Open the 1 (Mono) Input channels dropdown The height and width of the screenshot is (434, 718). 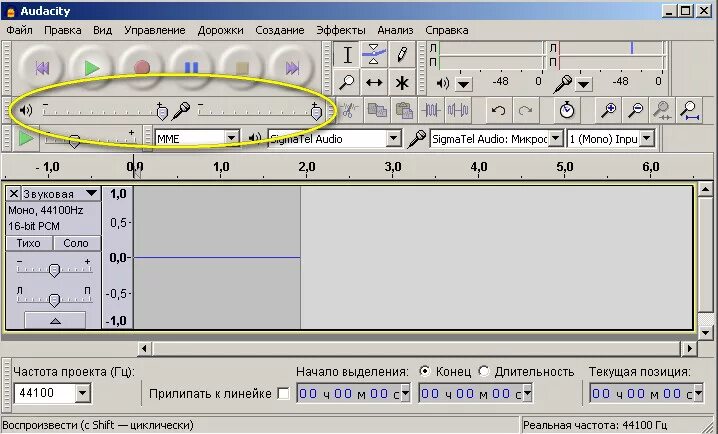tap(646, 138)
